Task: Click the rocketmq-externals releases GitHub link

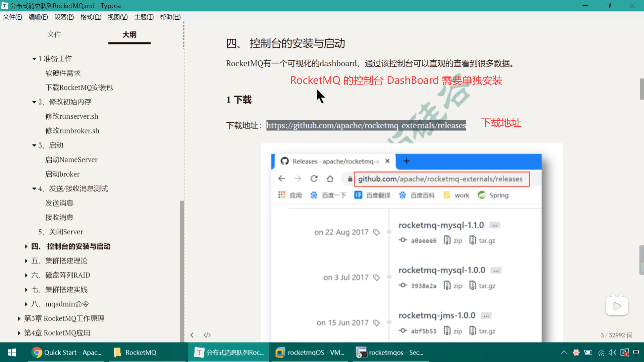Action: coord(366,125)
